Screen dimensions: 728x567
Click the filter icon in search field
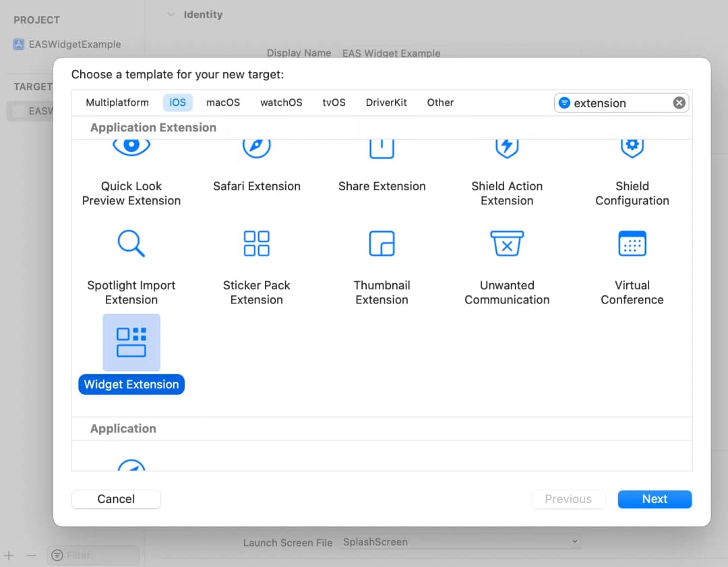pyautogui.click(x=565, y=102)
